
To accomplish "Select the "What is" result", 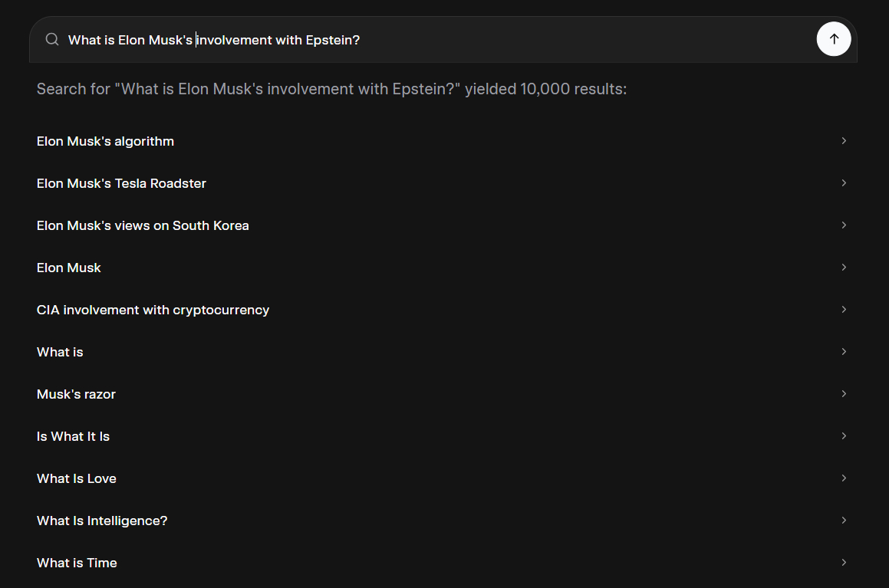I will [x=60, y=352].
